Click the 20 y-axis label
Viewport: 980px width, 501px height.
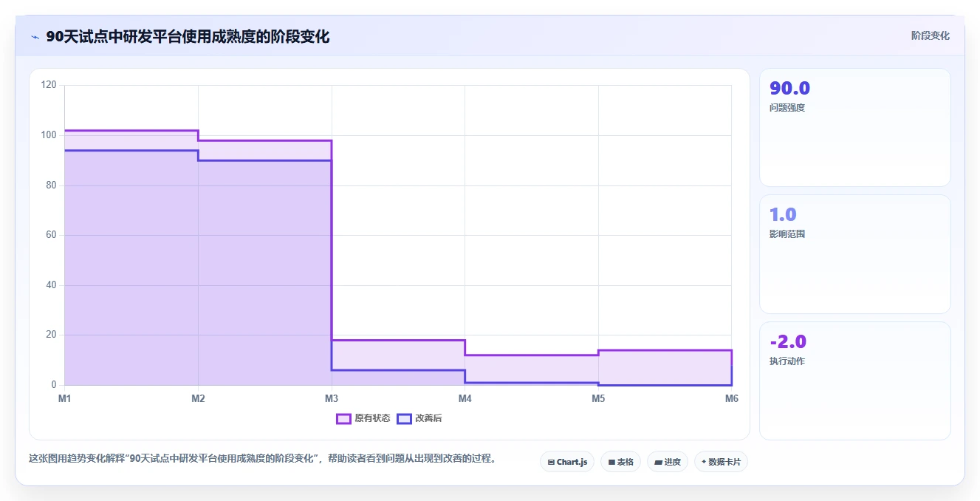[x=51, y=335]
